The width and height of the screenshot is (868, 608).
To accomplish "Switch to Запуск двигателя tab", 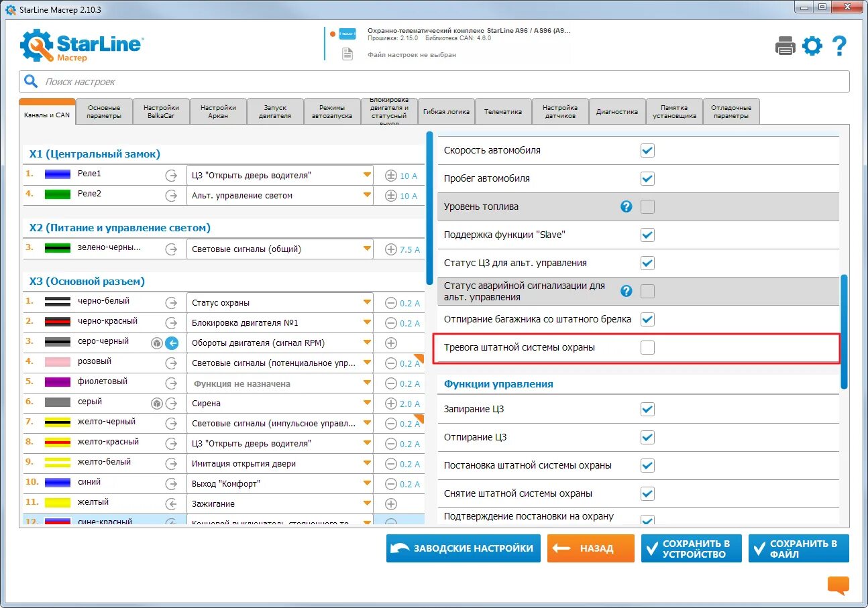I will coord(275,111).
